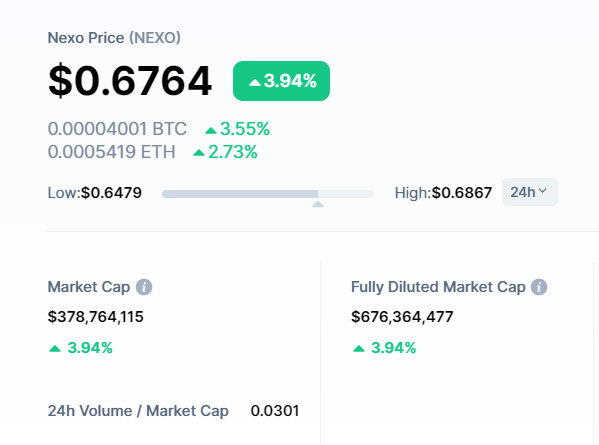
Task: Click the green 3.94% price change badge
Action: click(x=282, y=81)
